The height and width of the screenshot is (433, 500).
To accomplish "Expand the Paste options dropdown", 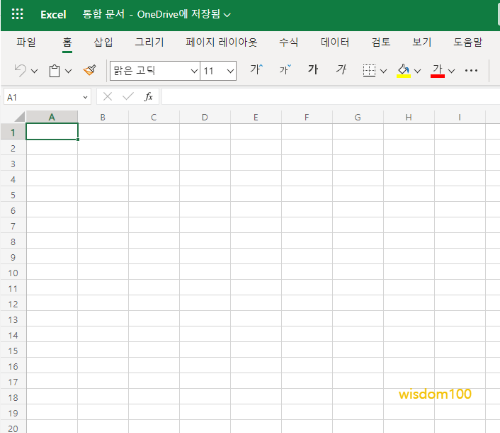I will point(68,71).
